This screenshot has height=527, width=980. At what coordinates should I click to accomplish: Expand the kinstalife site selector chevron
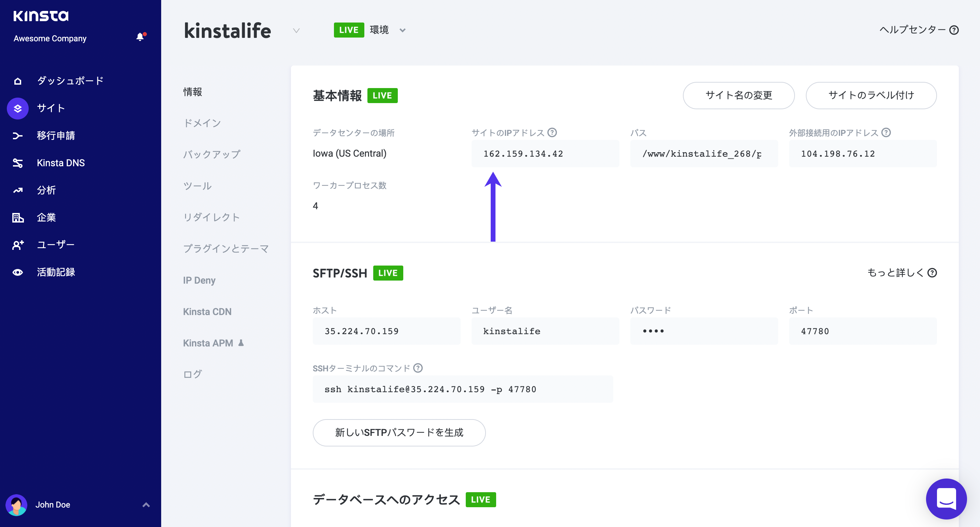click(296, 30)
